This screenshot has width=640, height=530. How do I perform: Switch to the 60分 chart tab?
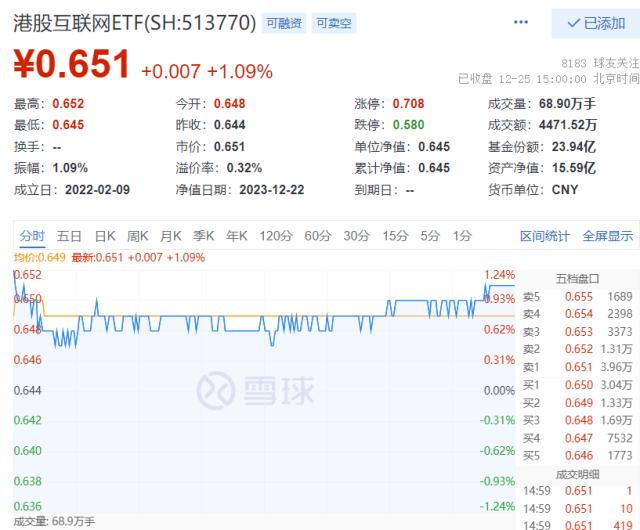(x=318, y=236)
